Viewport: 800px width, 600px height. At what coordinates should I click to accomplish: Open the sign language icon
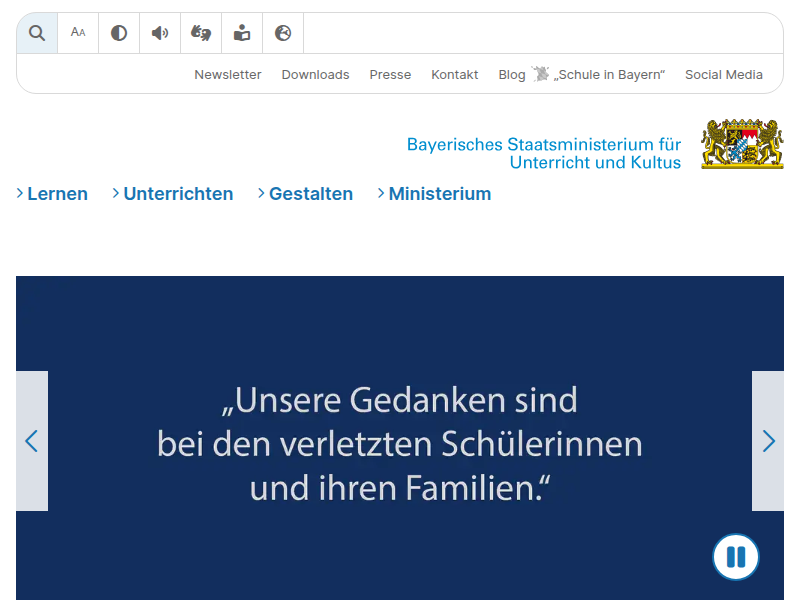pyautogui.click(x=201, y=33)
